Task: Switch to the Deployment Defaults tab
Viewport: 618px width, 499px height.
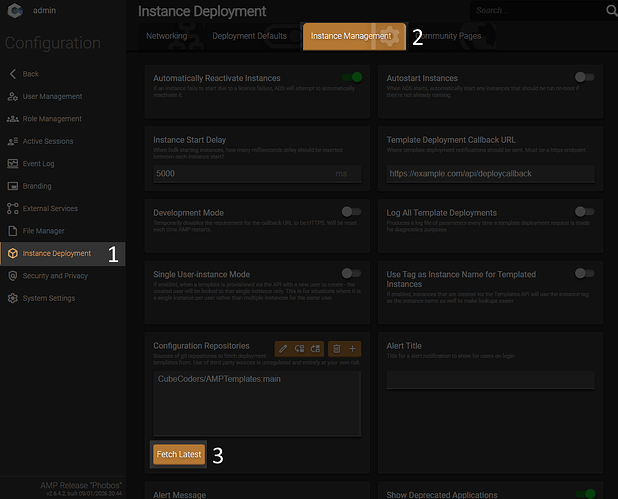Action: coord(249,36)
